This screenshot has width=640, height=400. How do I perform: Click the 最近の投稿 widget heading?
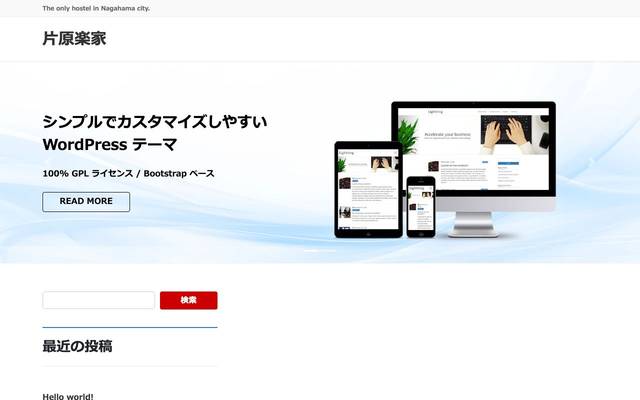coord(78,346)
